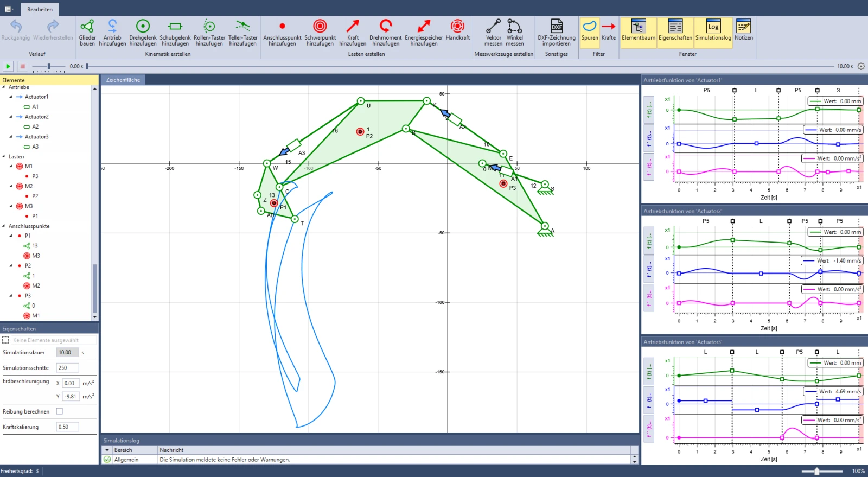The height and width of the screenshot is (477, 868).
Task: Add an Anschlusspunkt with the ribbon tool
Action: (282, 33)
